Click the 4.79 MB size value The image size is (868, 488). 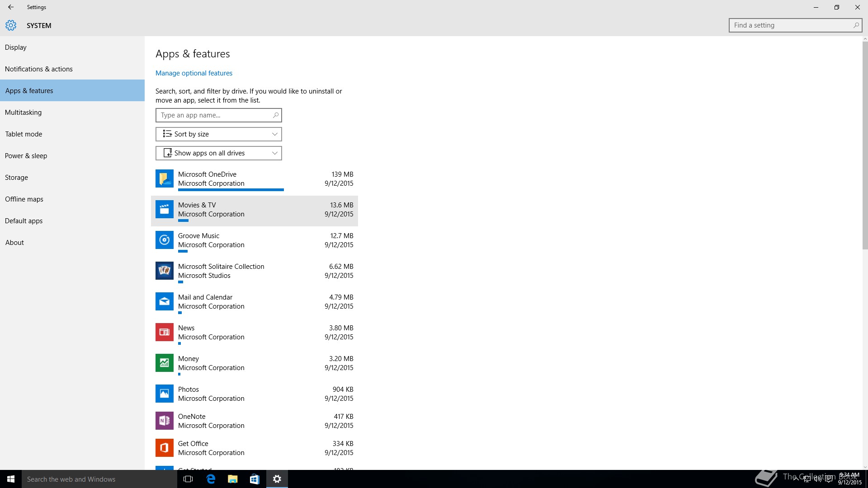341,297
